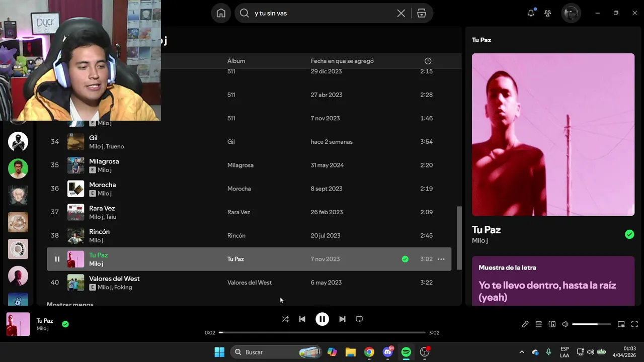Click the taskbar Buscar search box

276,352
